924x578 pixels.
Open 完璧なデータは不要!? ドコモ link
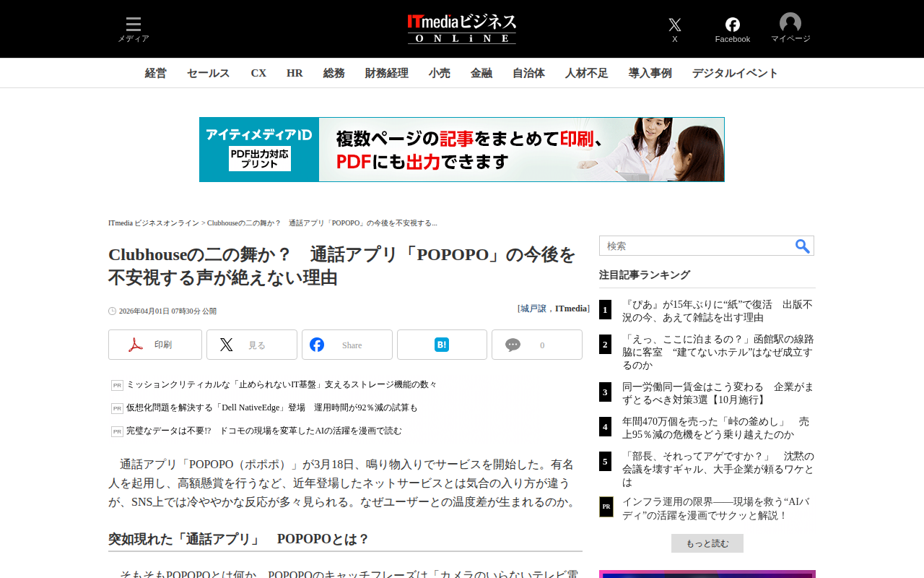264,431
